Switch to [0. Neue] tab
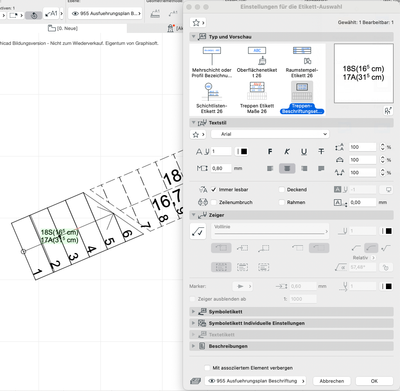Viewport: 400px width, 391px height. click(x=63, y=28)
